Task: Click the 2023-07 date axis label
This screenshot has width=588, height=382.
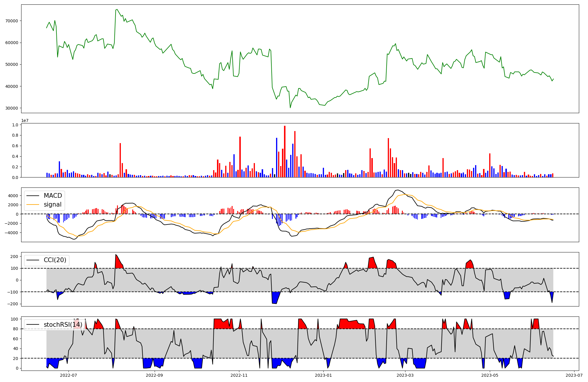Action: (574, 375)
